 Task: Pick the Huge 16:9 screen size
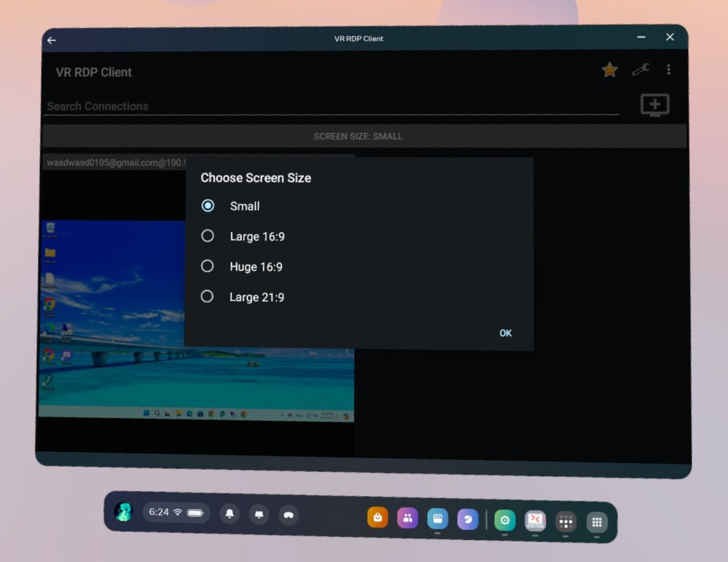[207, 267]
